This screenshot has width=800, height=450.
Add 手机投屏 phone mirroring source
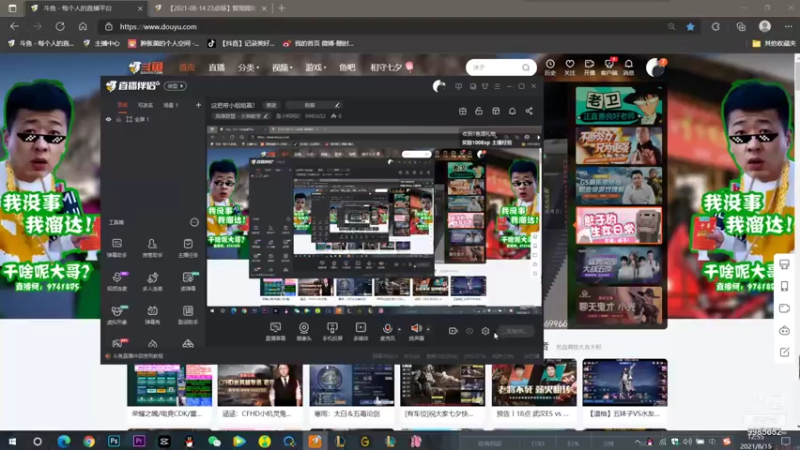[x=332, y=331]
